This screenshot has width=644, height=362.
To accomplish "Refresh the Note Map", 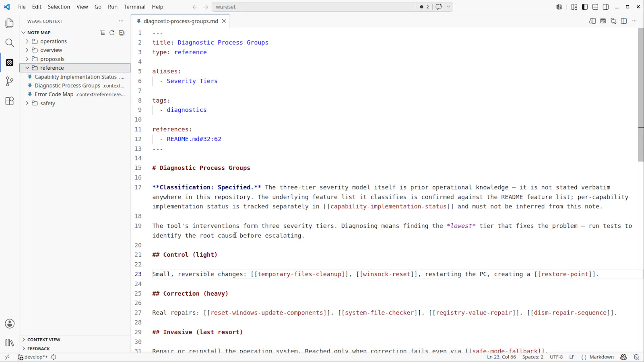I will pos(112,33).
